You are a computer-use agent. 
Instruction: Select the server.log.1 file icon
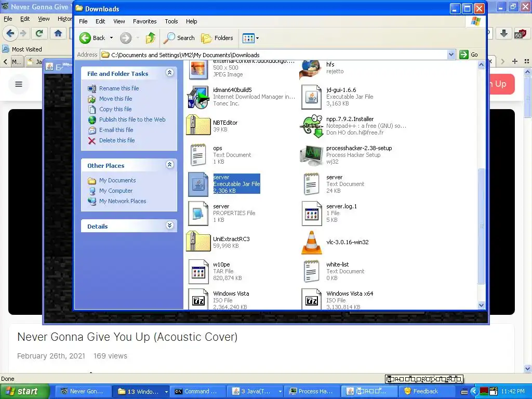tap(312, 214)
